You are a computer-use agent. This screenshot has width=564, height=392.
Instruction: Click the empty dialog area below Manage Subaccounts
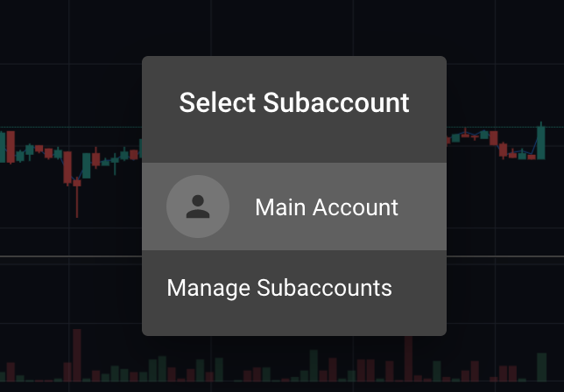pyautogui.click(x=294, y=319)
